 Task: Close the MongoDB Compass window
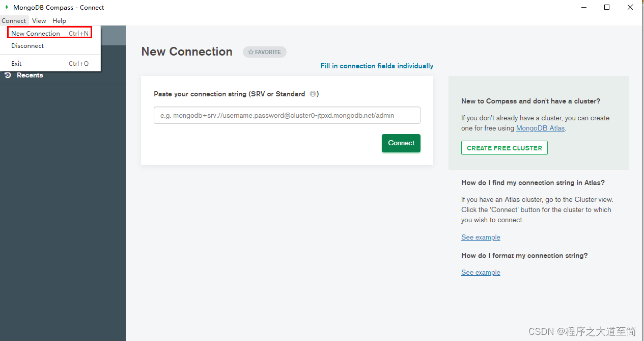point(631,7)
